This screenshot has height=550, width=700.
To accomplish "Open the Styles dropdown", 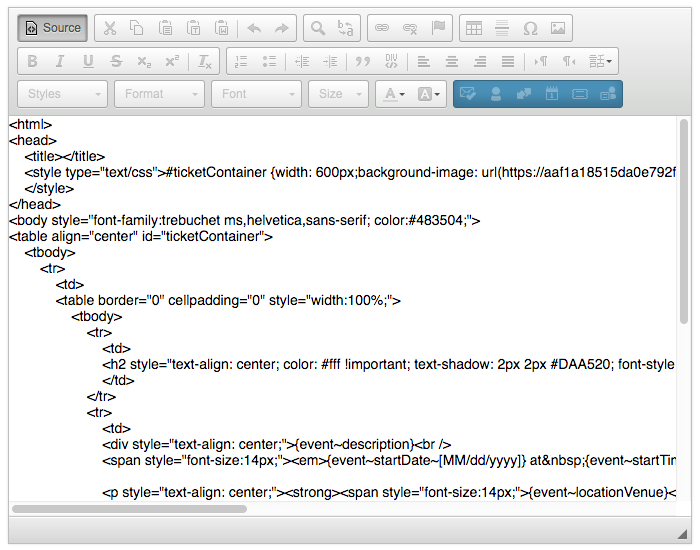I will click(x=62, y=94).
